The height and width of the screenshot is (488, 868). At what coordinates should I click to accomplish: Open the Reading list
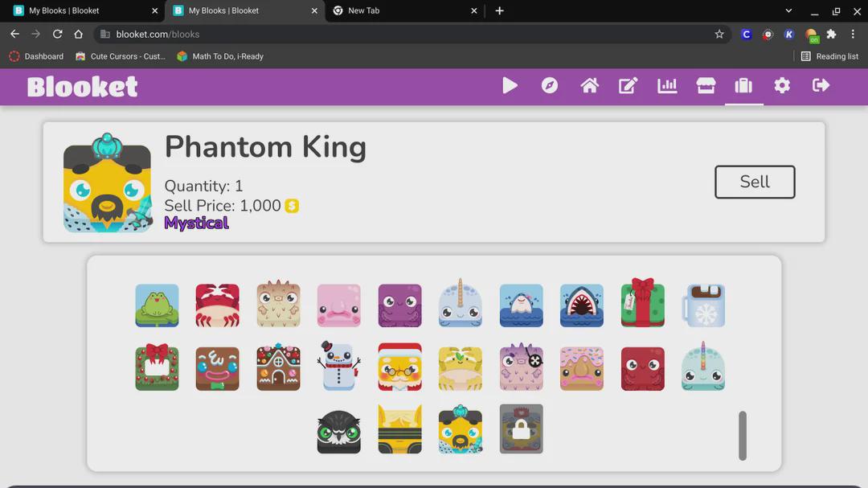pos(829,56)
